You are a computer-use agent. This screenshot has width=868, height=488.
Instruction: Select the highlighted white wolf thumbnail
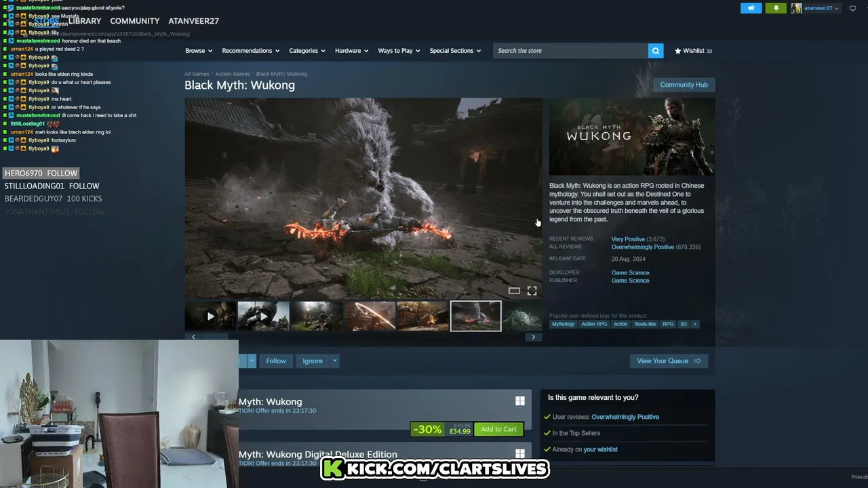[x=475, y=317]
